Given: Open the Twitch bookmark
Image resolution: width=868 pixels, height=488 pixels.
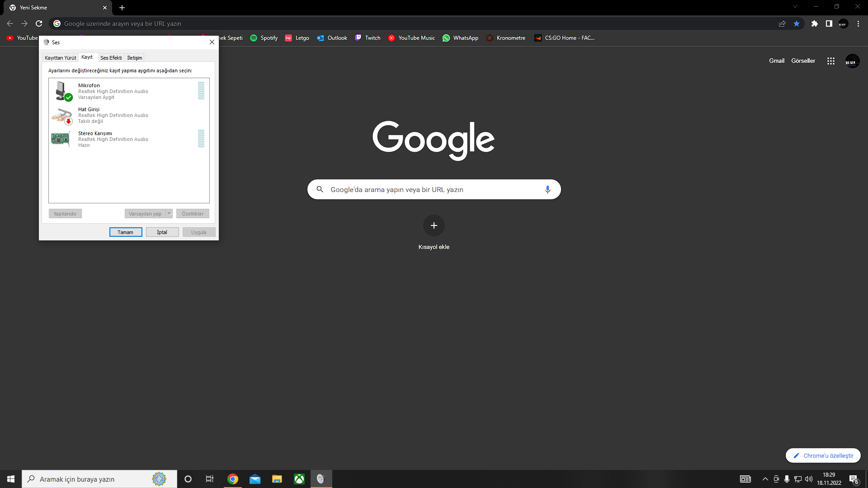Looking at the screenshot, I should (x=368, y=38).
